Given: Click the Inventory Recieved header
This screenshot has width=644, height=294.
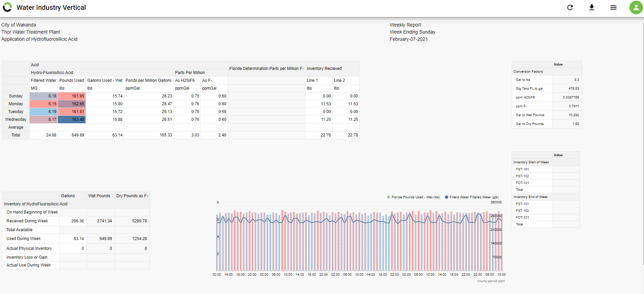Looking at the screenshot, I should point(332,69).
